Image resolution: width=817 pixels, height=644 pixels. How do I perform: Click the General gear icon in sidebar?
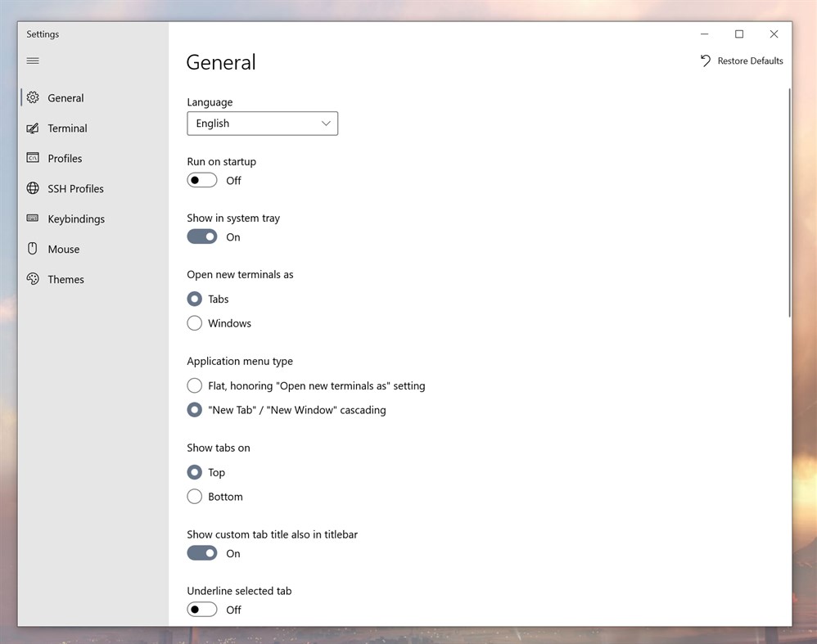pyautogui.click(x=33, y=97)
